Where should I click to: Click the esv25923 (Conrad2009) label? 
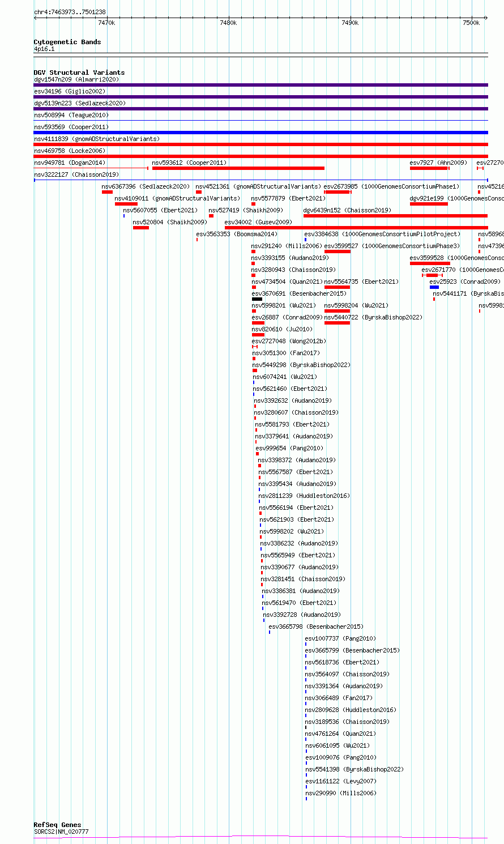pos(465,282)
